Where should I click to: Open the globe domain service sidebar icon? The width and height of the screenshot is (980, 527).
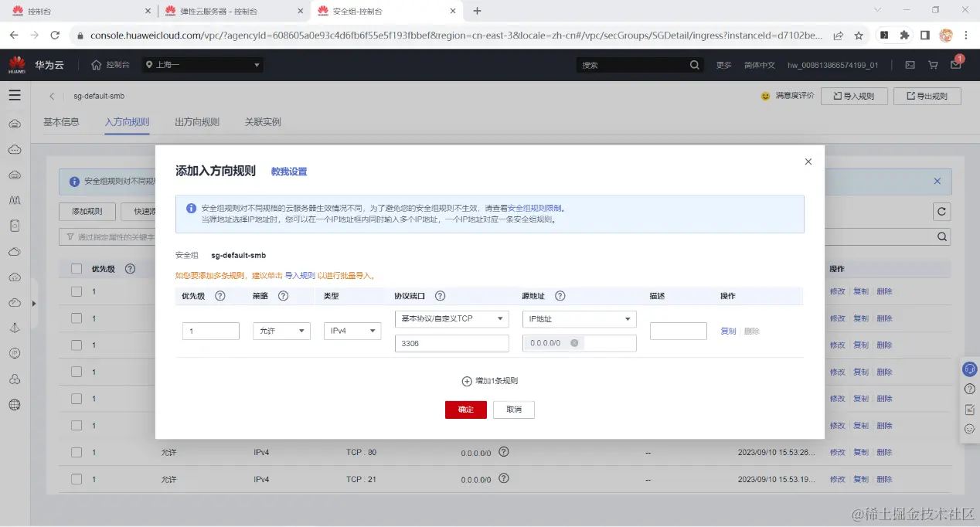coord(15,404)
